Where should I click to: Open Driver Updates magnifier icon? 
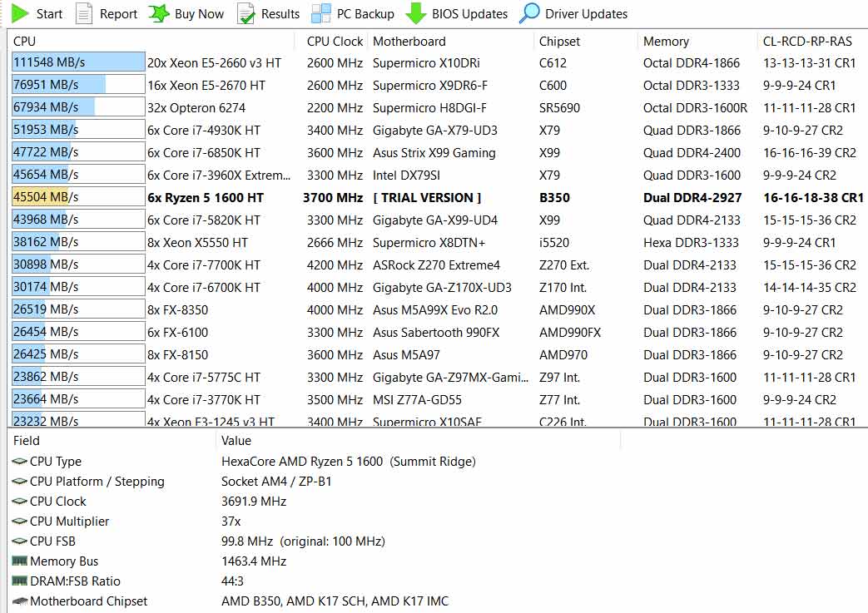(529, 13)
